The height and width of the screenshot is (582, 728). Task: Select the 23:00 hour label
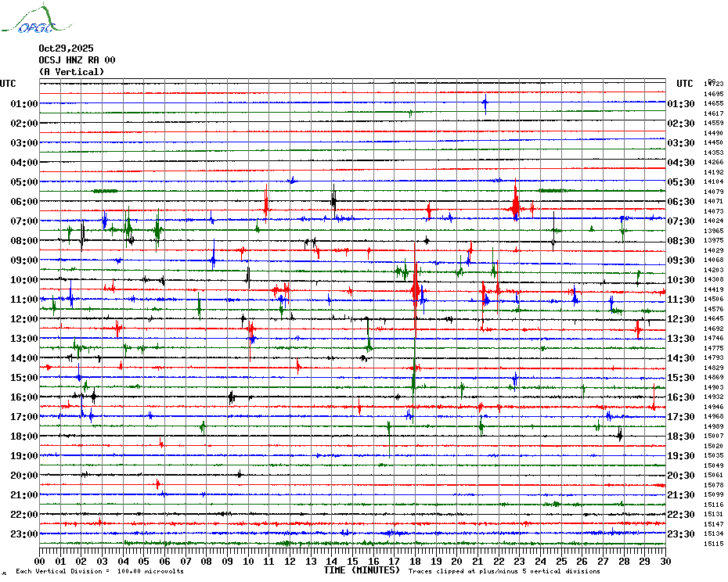24,533
